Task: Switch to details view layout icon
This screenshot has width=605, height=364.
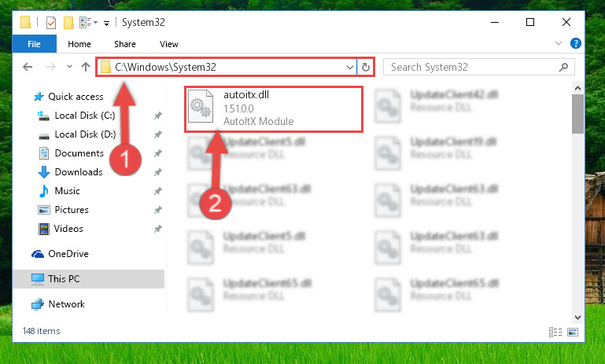Action: pyautogui.click(x=555, y=332)
